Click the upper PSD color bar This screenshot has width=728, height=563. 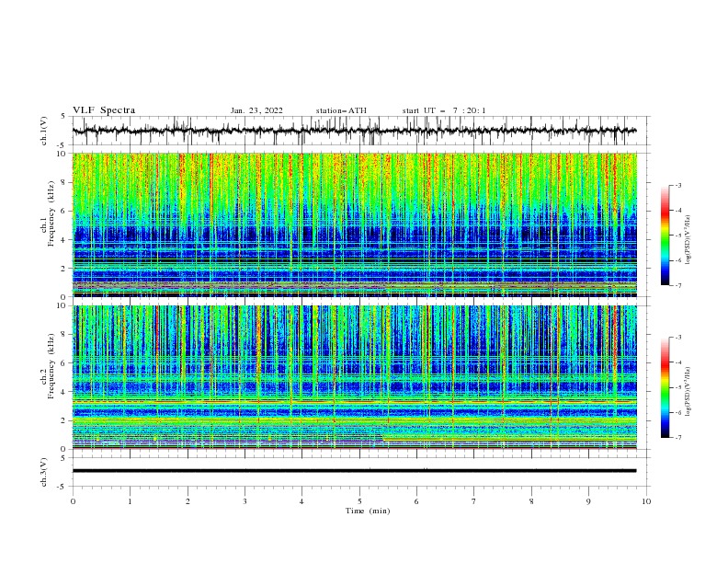[x=665, y=236]
